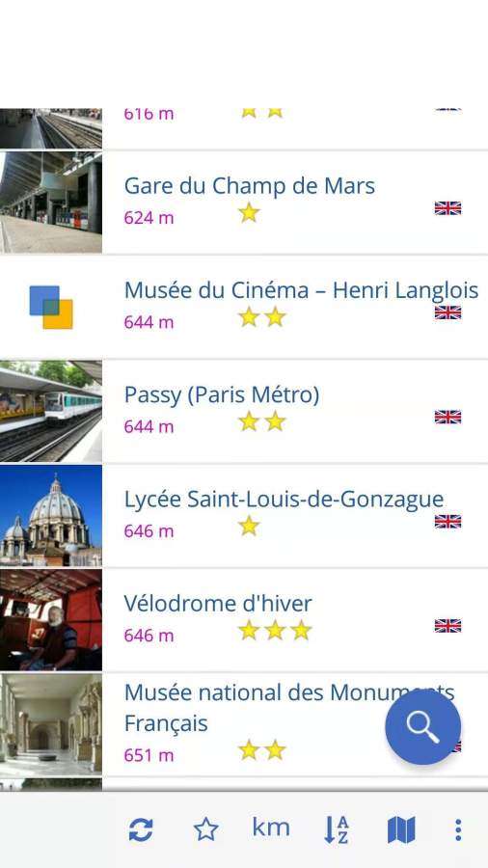
Task: Click three-star rating of Vélodrome d'hiver
Action: [275, 630]
